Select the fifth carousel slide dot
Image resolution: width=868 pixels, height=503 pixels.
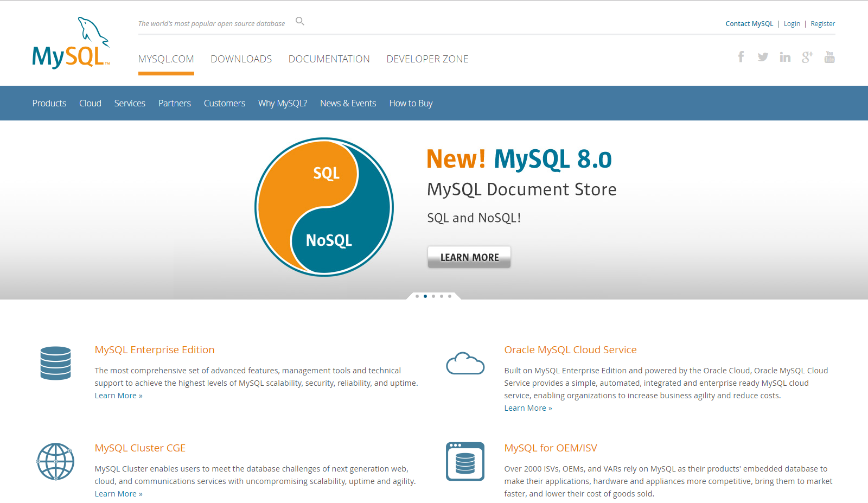pos(450,296)
